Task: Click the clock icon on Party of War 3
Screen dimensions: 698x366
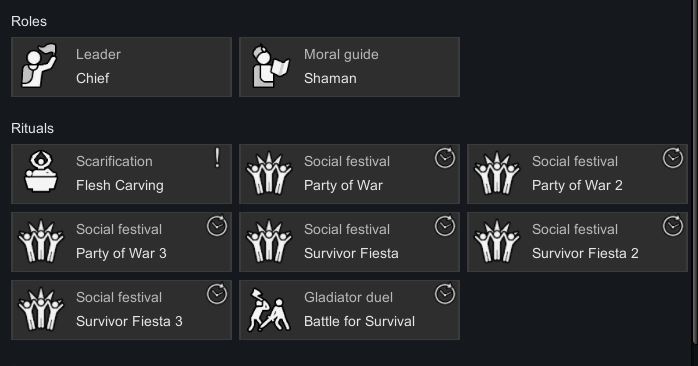Action: 217,226
